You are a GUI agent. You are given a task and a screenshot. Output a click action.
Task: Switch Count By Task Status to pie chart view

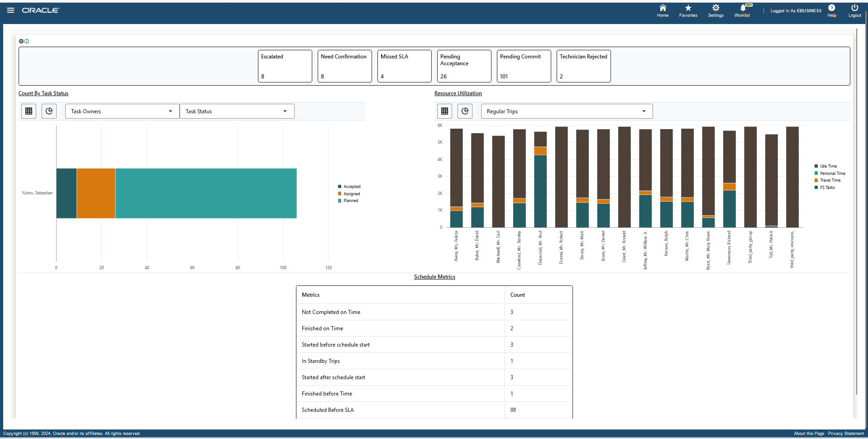(x=49, y=111)
